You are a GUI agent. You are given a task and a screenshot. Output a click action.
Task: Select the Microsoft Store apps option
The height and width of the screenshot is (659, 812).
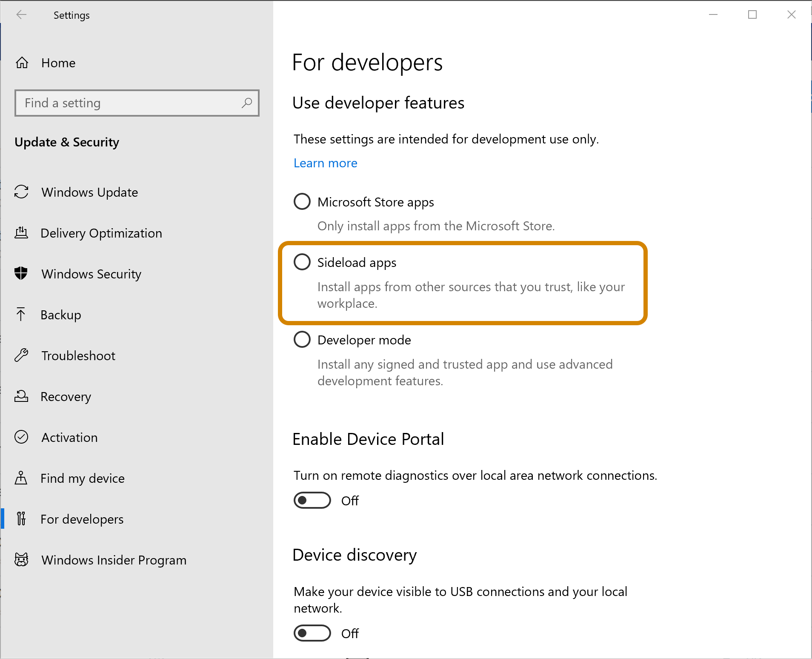pyautogui.click(x=302, y=202)
